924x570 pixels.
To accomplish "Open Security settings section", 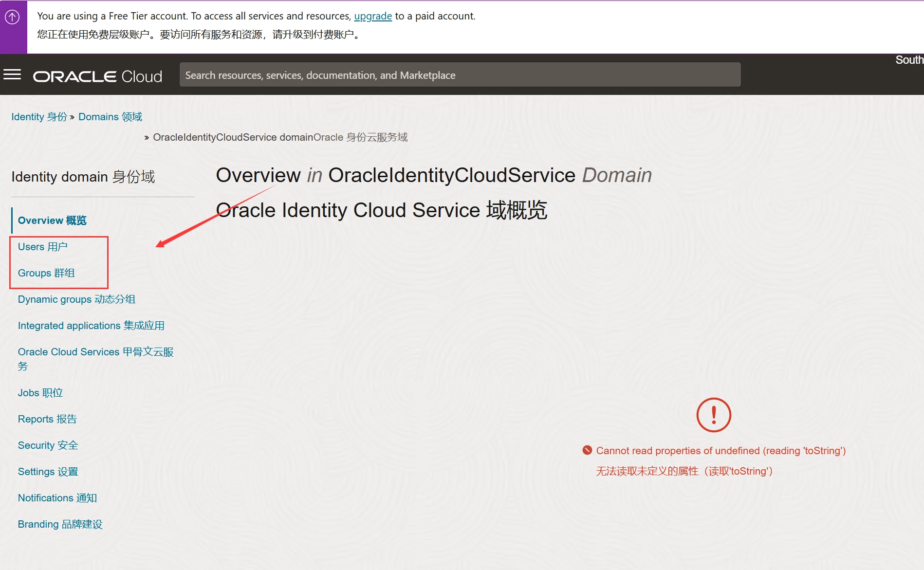I will click(x=48, y=445).
